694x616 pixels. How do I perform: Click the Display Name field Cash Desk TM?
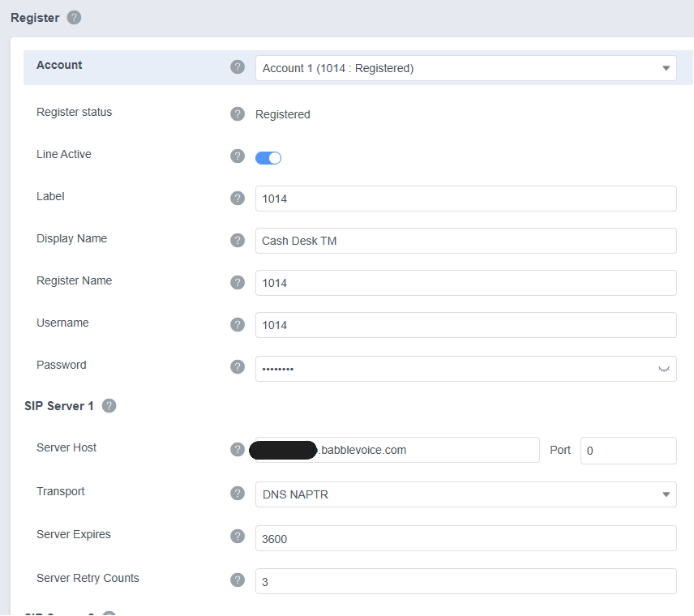click(x=465, y=241)
